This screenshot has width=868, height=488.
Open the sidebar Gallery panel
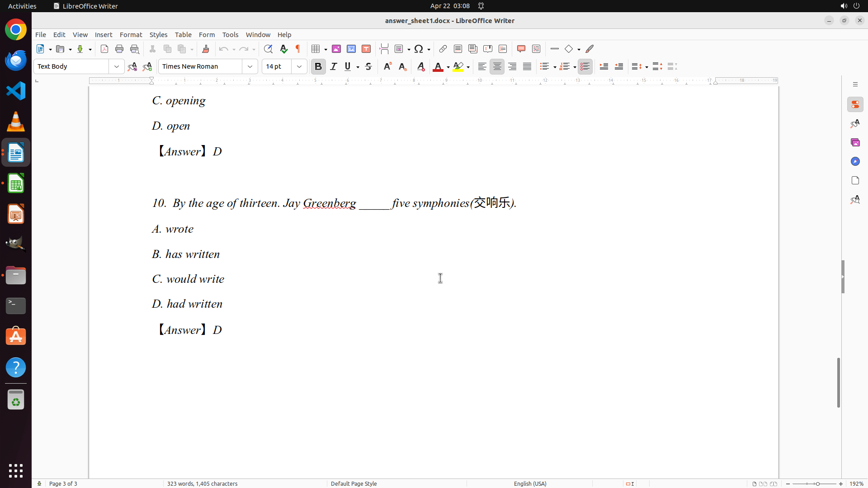point(855,142)
